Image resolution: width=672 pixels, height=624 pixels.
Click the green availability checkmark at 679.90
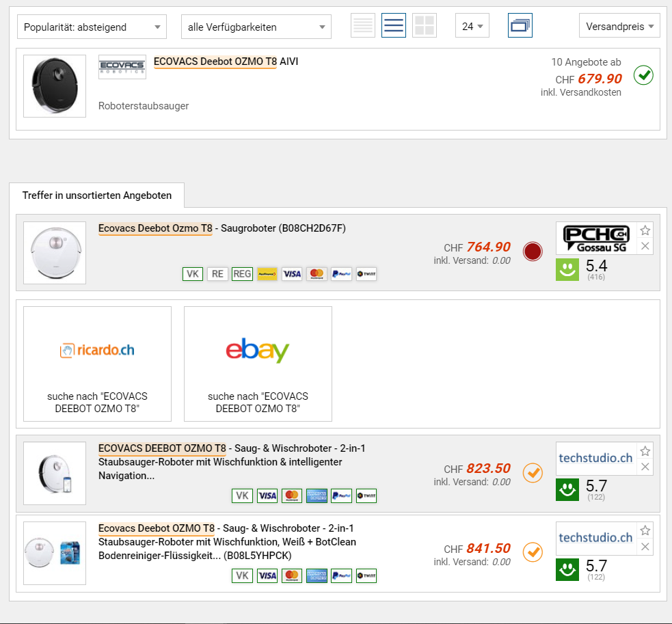643,74
